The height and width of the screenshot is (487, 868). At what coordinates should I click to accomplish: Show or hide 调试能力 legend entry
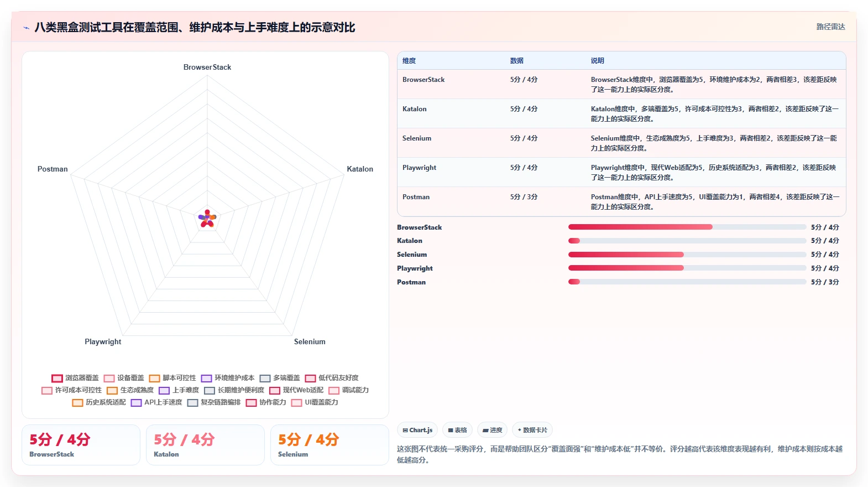click(349, 390)
